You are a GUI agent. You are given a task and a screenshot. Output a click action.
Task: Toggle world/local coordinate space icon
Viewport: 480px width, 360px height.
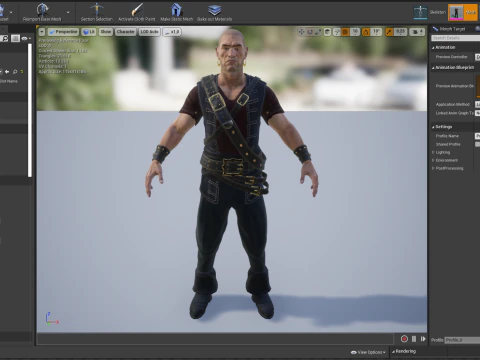coord(327,32)
